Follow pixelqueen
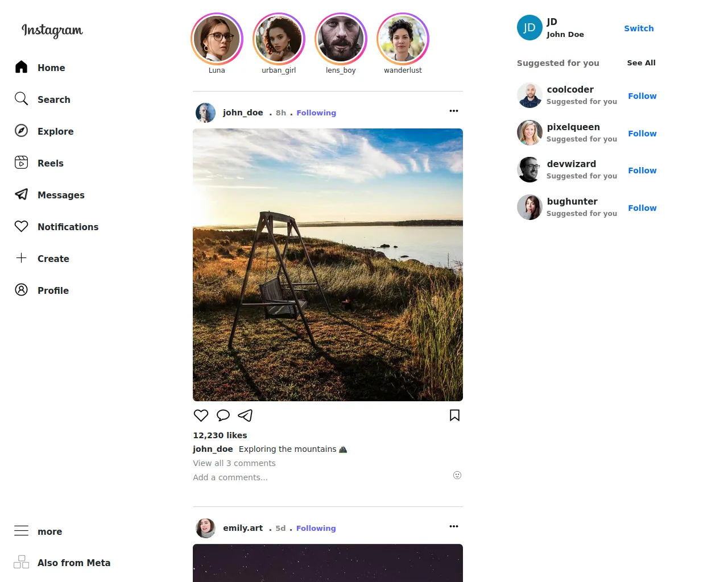This screenshot has width=728, height=582. 642,134
